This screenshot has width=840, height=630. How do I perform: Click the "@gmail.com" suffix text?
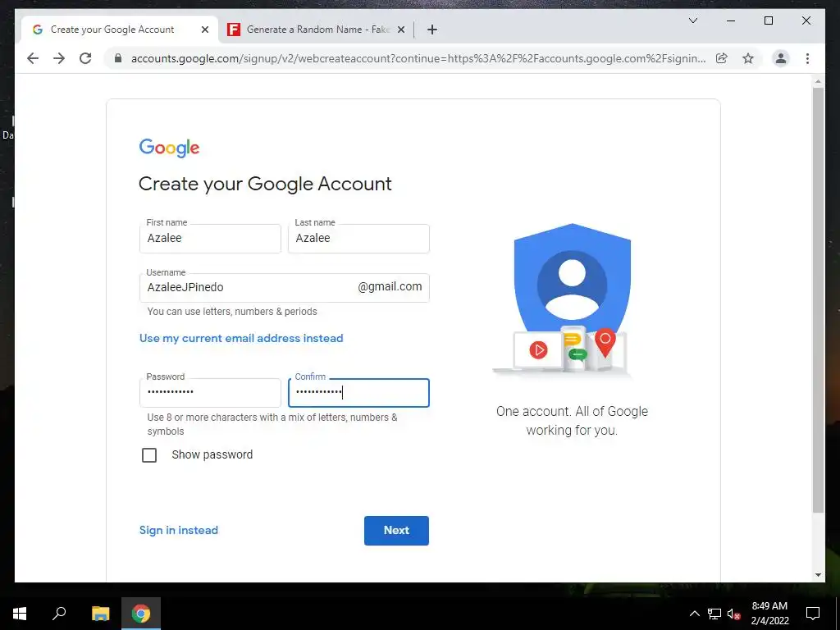[x=390, y=286]
